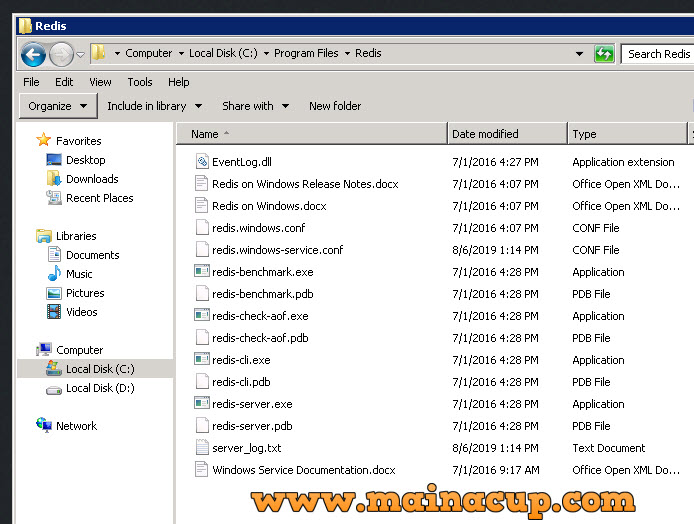Viewport: 694px width, 524px height.
Task: Click the Videos filmstrip icon
Action: tap(54, 312)
